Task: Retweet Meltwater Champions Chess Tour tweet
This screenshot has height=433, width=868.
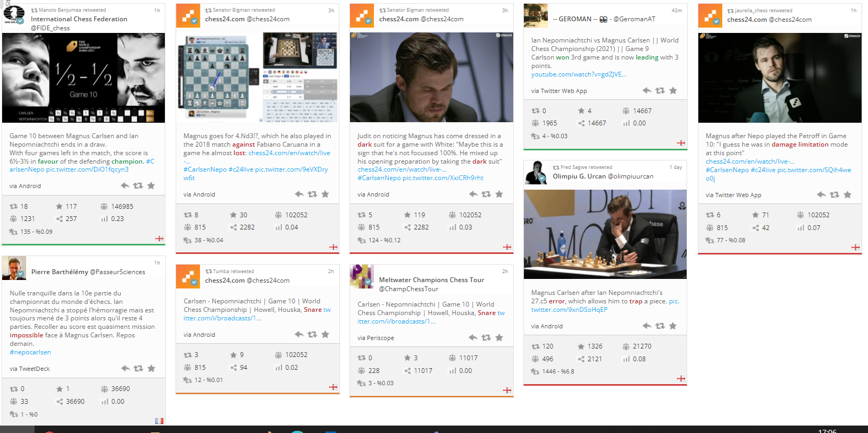Action: (486, 337)
